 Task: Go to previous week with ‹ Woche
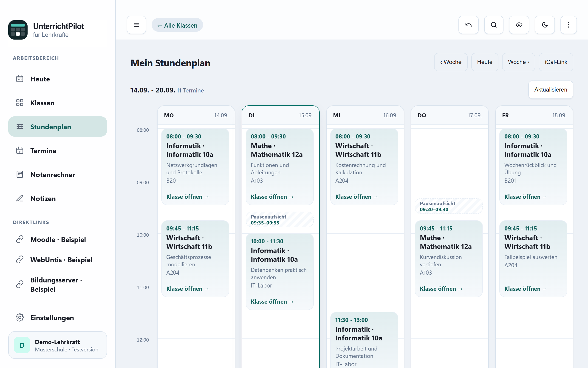450,62
